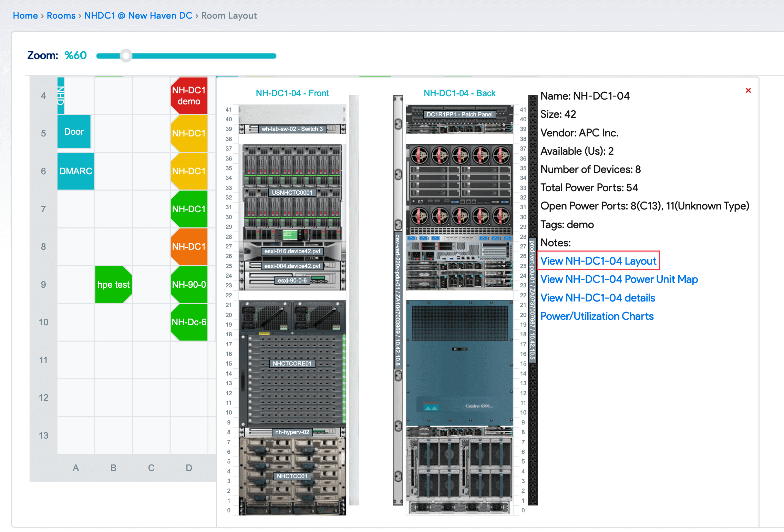Open 'View NH-DC1-04 details'
The width and height of the screenshot is (784, 532).
[598, 298]
